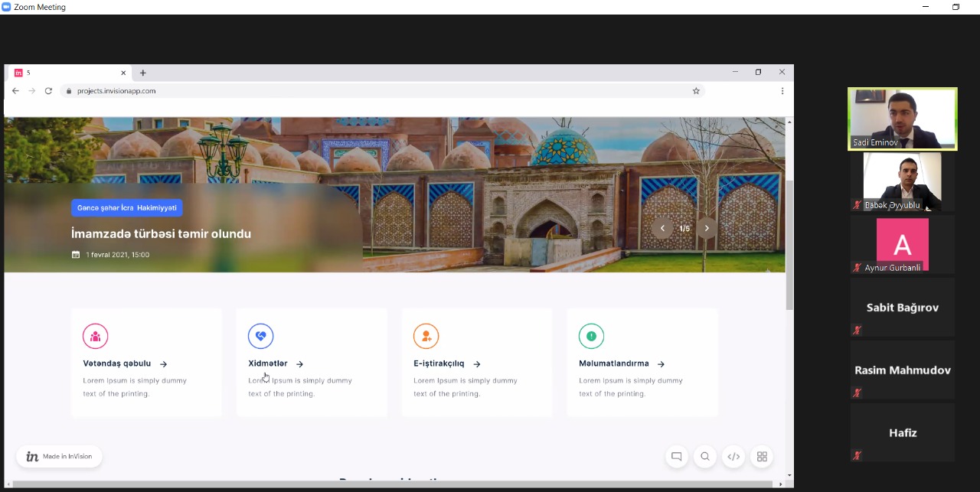Click muted mic icon on Hafiz tile

point(857,456)
